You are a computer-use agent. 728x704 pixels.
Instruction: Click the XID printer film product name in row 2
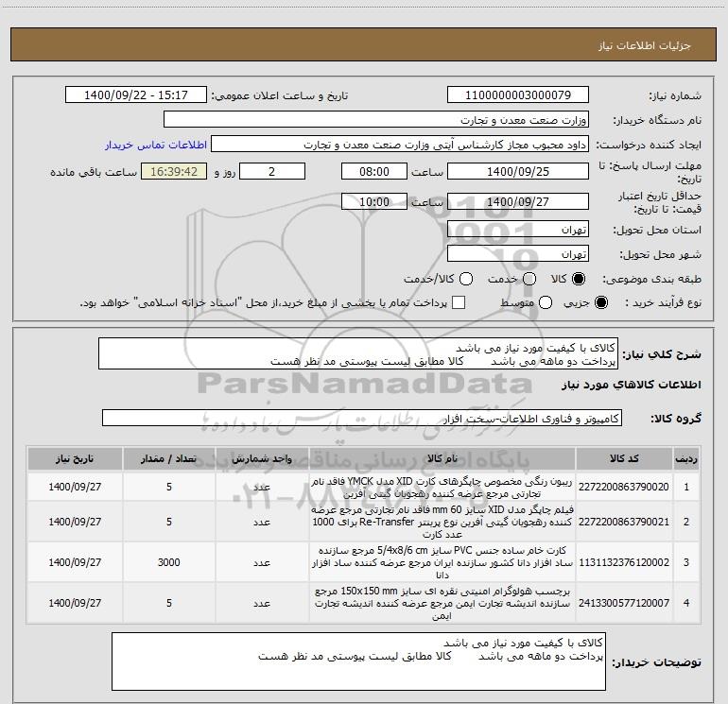(x=442, y=522)
